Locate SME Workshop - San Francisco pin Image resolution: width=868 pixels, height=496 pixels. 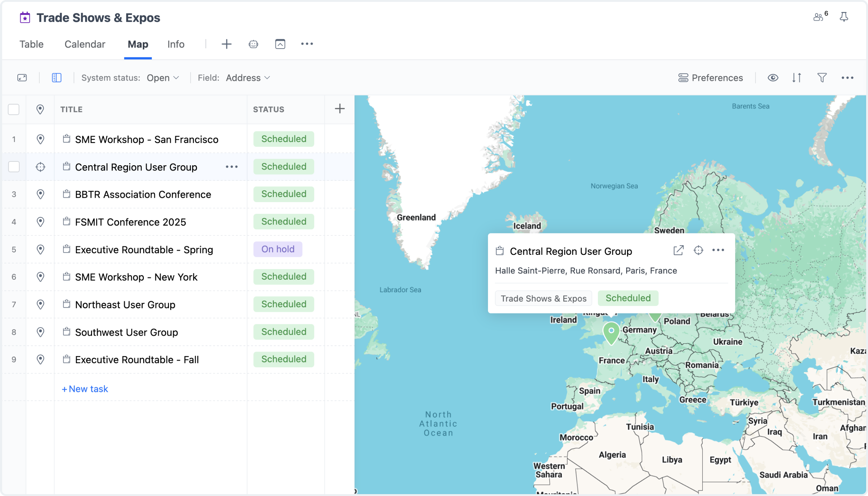(x=40, y=139)
